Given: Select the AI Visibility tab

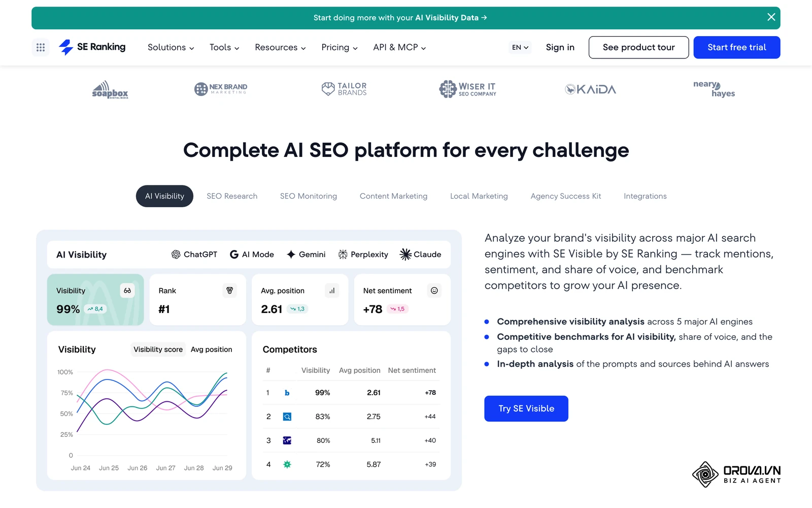Looking at the screenshot, I should (164, 196).
